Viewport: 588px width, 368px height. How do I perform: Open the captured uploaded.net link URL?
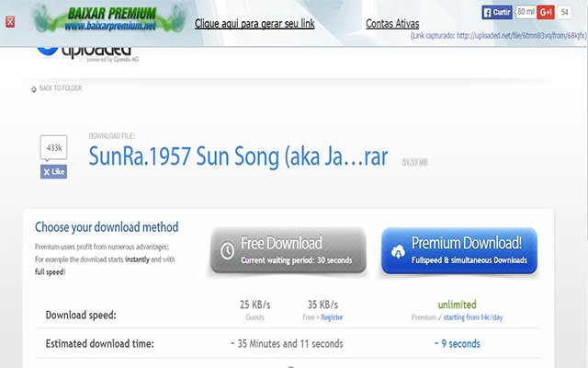pos(521,36)
